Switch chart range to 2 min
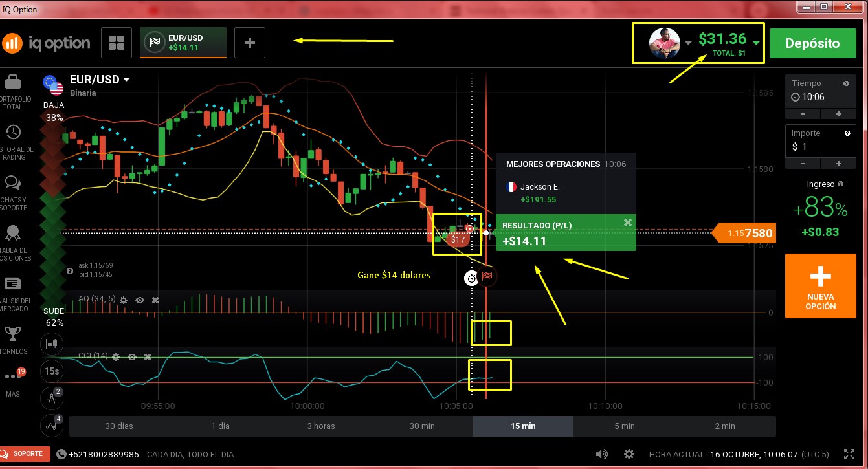The height and width of the screenshot is (469, 868). pos(725,426)
